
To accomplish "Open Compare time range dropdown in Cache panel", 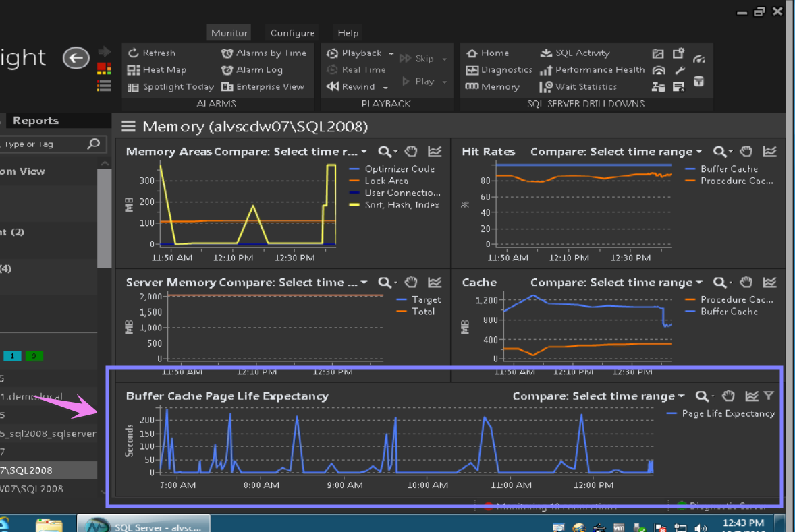I will tap(616, 283).
